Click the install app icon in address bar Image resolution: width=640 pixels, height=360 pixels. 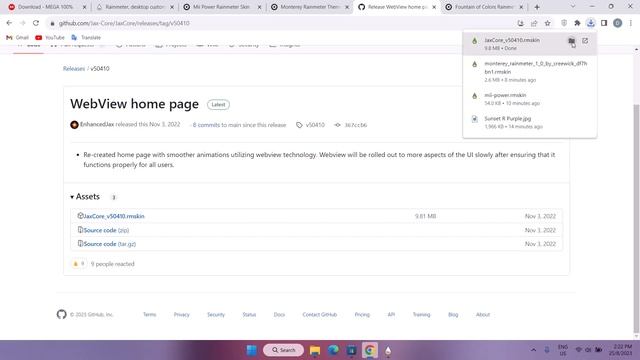520,23
